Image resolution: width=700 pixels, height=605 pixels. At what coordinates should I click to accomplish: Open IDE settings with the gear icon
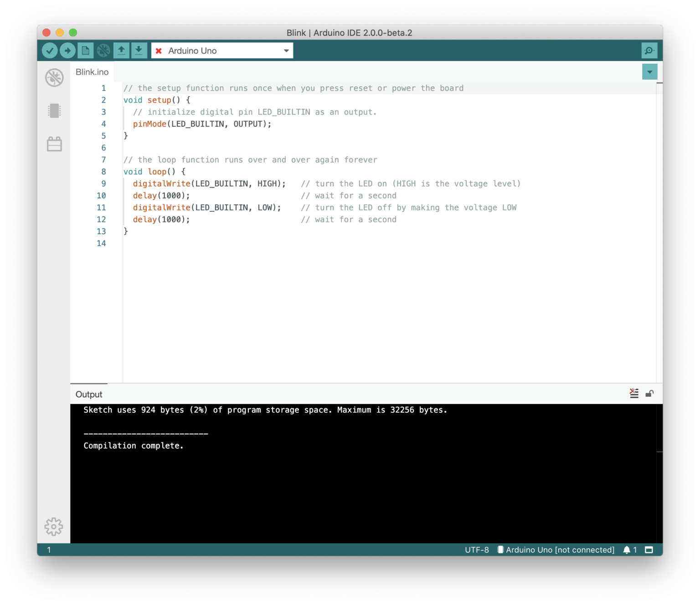(x=54, y=527)
